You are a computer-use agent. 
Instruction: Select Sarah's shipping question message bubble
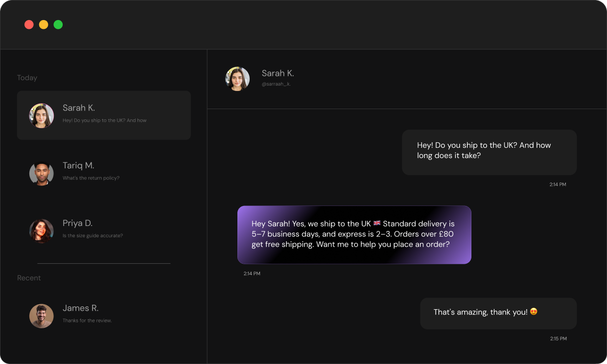(x=489, y=152)
